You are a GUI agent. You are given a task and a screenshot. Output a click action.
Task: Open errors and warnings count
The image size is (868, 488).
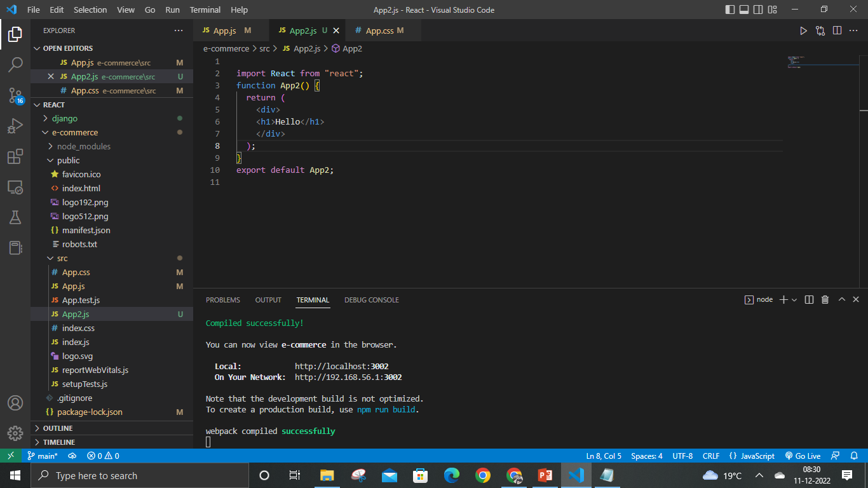[103, 456]
